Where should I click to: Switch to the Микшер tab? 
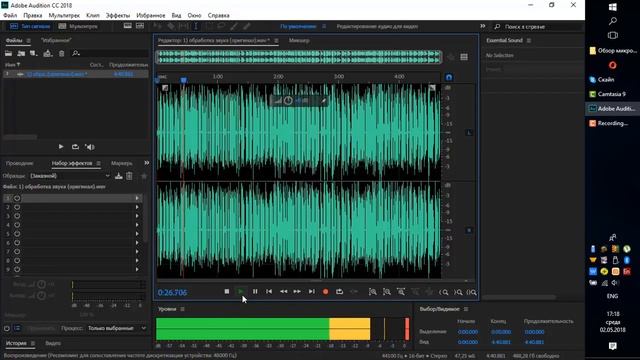(299, 40)
